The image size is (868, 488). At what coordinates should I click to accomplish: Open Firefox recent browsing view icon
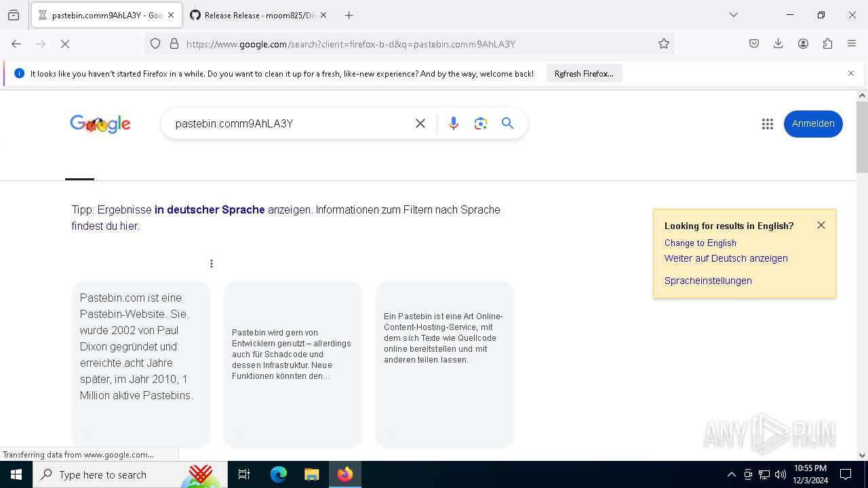coord(14,15)
